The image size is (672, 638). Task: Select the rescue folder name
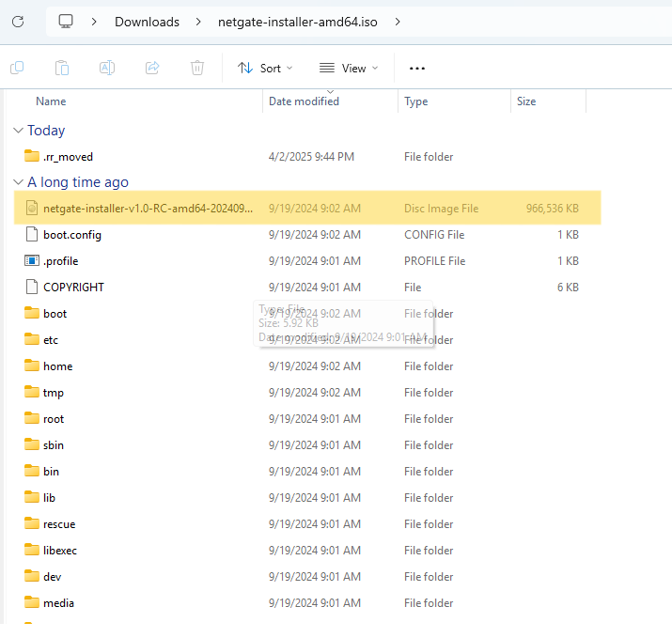click(x=59, y=524)
